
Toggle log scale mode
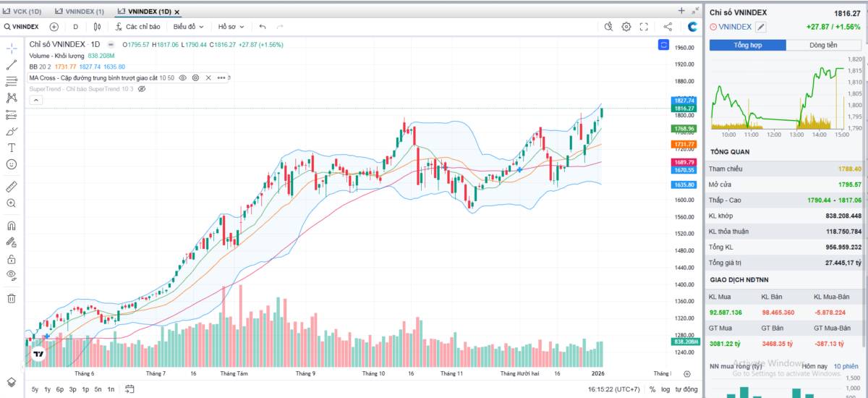665,389
